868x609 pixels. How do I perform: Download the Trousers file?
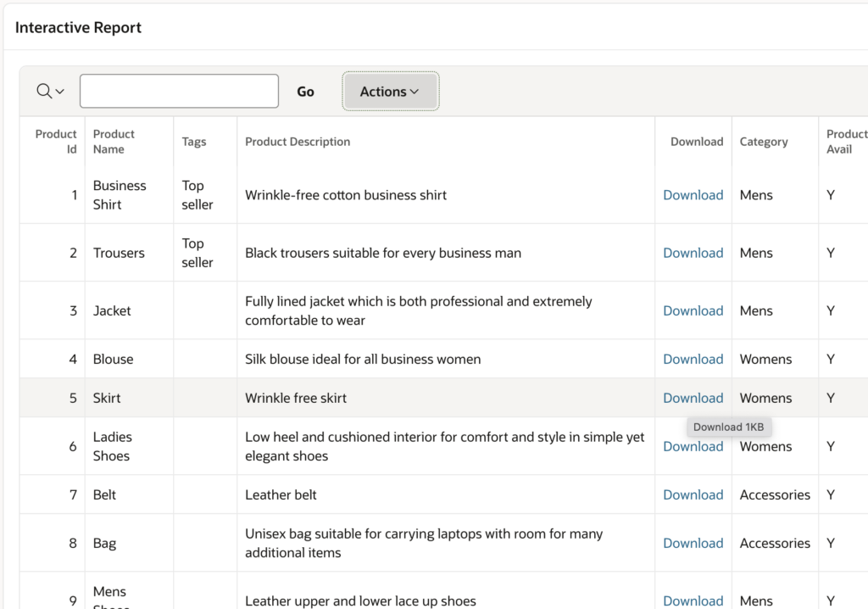coord(693,253)
